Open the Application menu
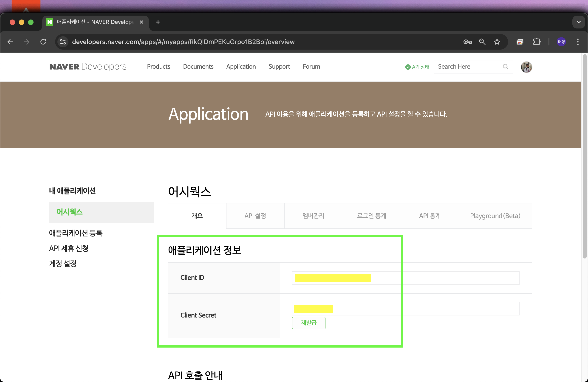This screenshot has width=588, height=382. pyautogui.click(x=241, y=67)
